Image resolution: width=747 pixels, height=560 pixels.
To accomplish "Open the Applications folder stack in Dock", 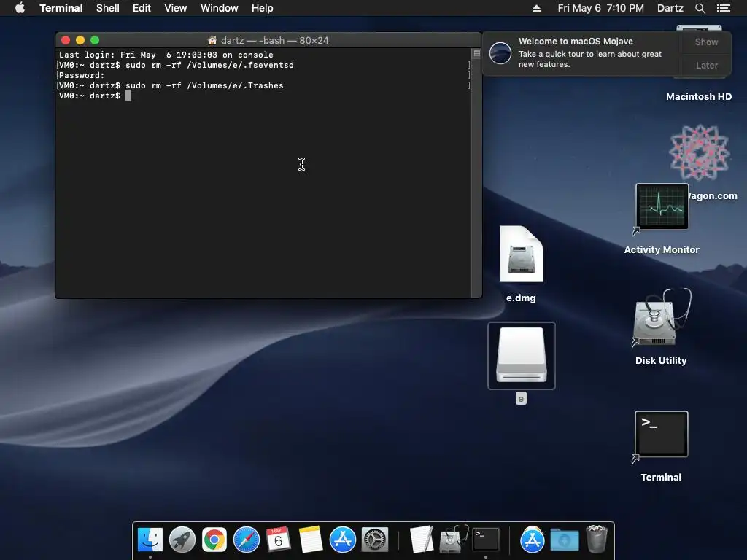I will pos(532,540).
